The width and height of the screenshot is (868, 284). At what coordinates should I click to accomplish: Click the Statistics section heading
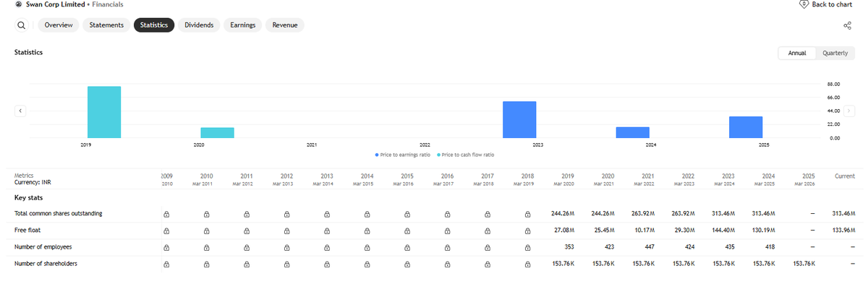(28, 53)
